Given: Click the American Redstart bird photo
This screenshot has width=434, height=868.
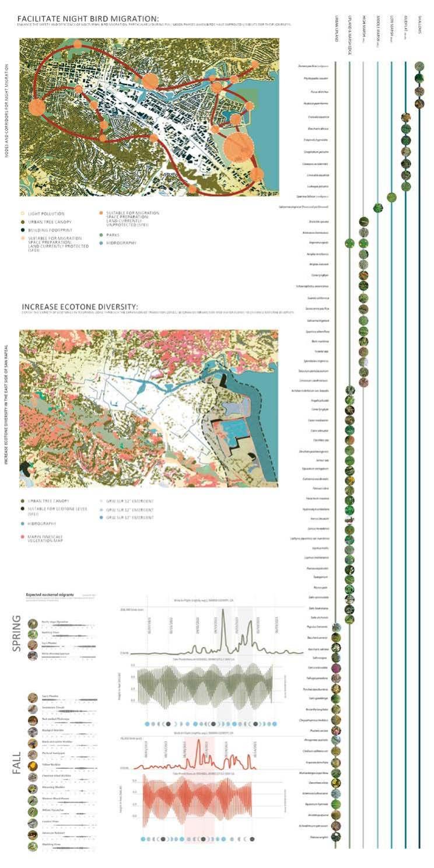Looking at the screenshot, I should coord(33,834).
